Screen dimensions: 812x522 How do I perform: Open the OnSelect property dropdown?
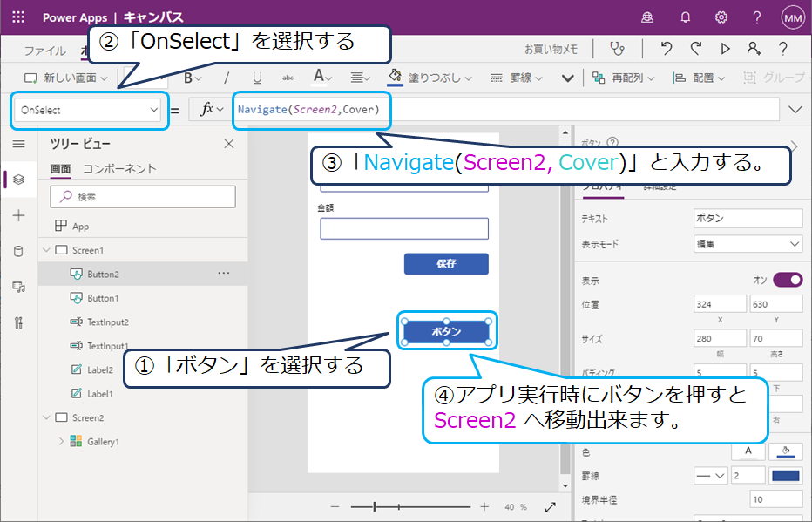(90, 111)
